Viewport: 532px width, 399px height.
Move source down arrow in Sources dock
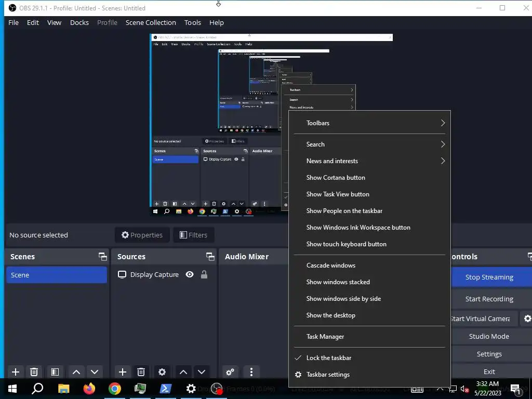coord(202,372)
